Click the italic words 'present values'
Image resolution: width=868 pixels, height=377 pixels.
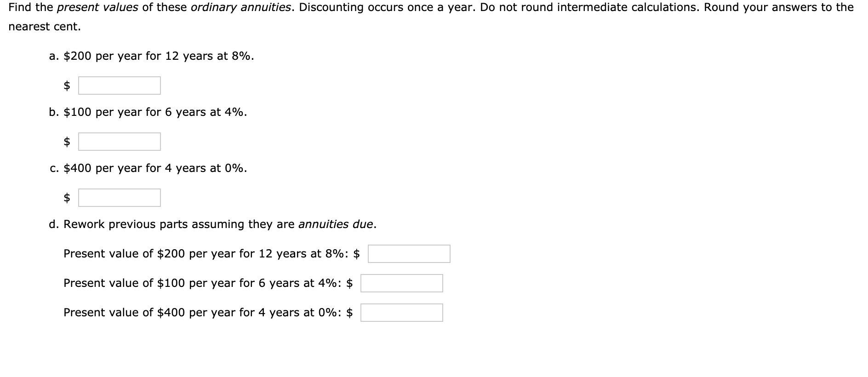tap(97, 7)
